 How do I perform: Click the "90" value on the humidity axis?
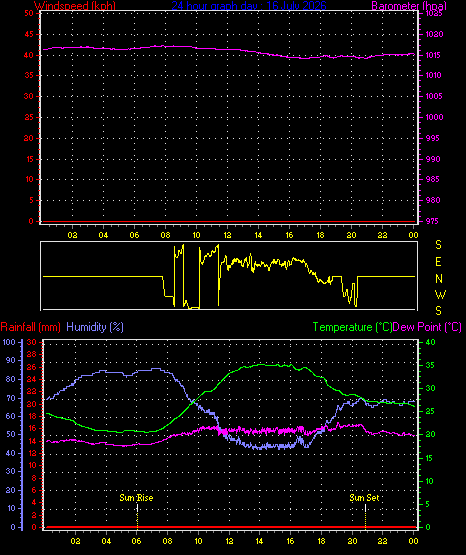pos(11,360)
